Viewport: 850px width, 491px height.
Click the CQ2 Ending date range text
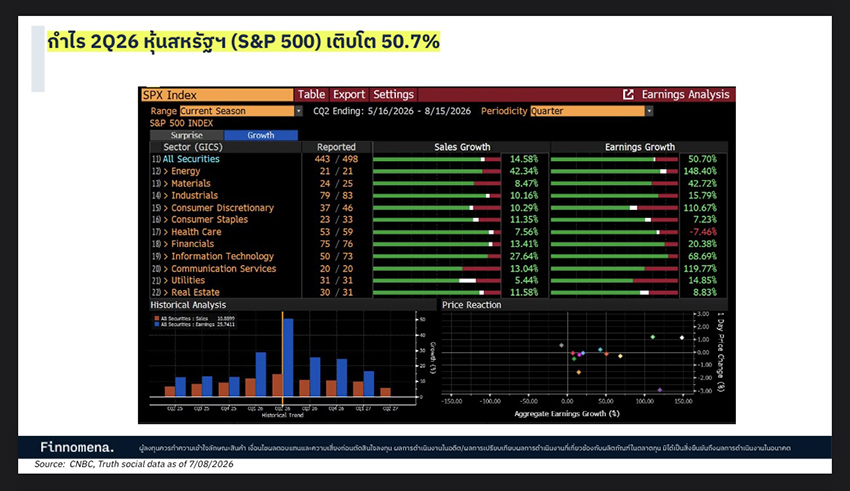(392, 111)
